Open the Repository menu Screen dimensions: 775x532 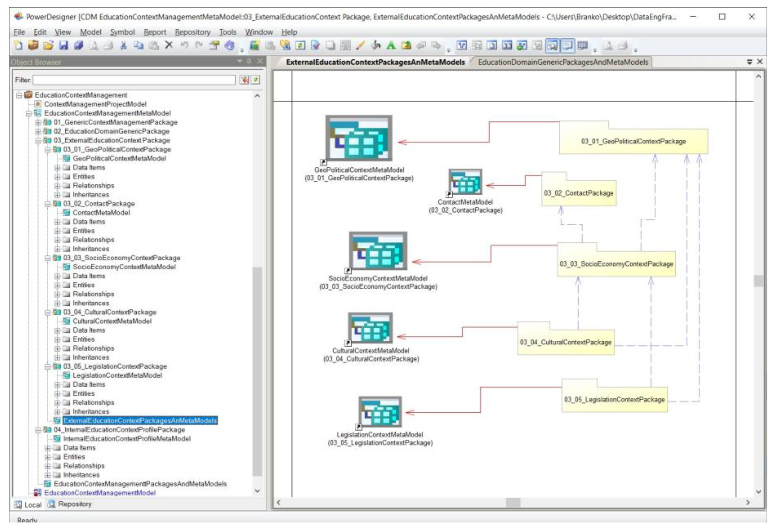[192, 32]
